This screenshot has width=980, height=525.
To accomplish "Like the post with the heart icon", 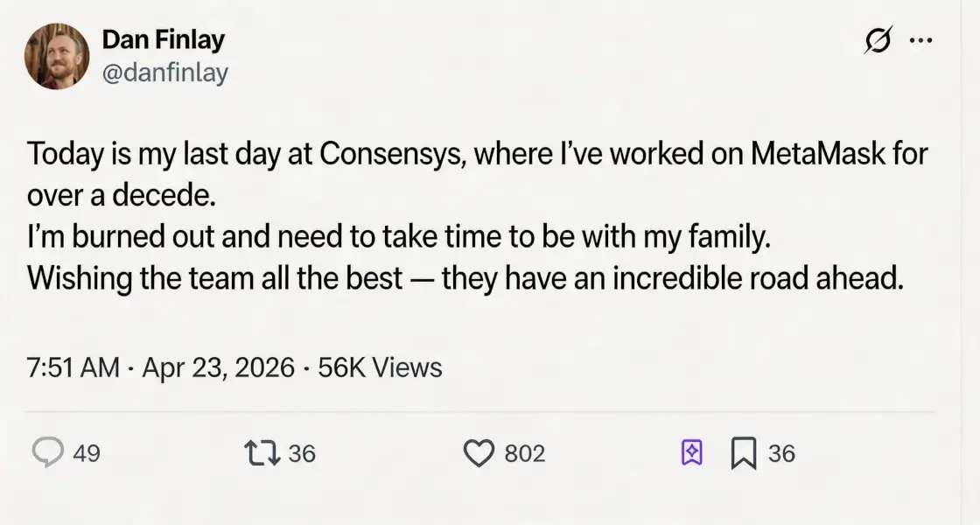I will (x=478, y=452).
